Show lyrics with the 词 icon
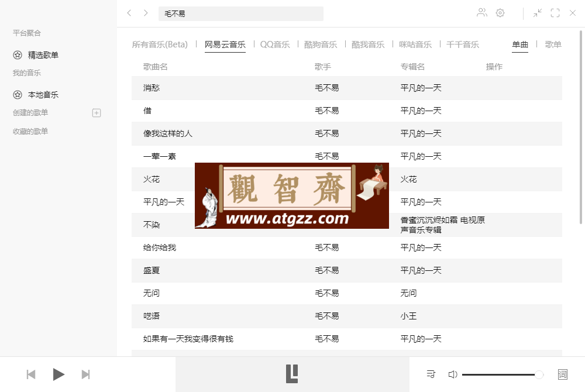Screen dimensions: 585x392 [x=563, y=374]
